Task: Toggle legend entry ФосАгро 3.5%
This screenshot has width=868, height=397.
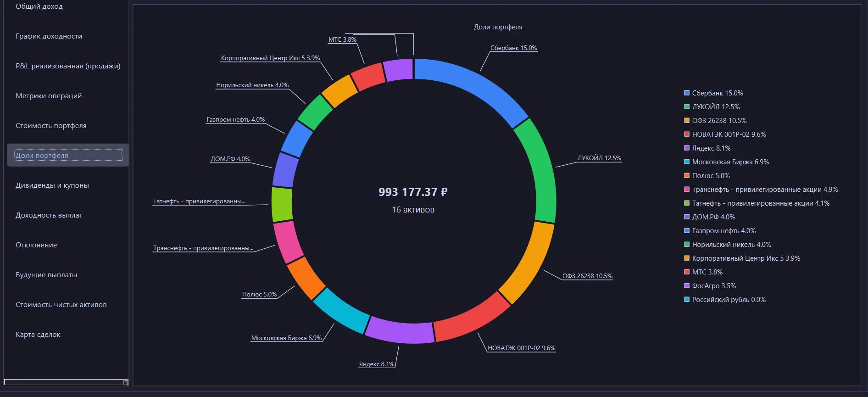Action: pos(710,286)
